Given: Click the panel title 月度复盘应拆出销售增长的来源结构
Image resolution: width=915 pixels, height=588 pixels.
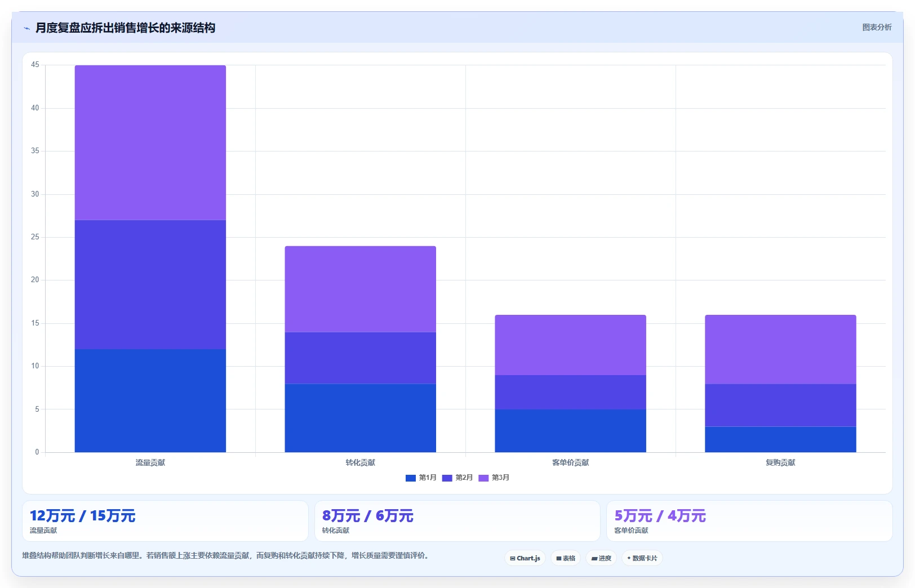Looking at the screenshot, I should point(125,28).
